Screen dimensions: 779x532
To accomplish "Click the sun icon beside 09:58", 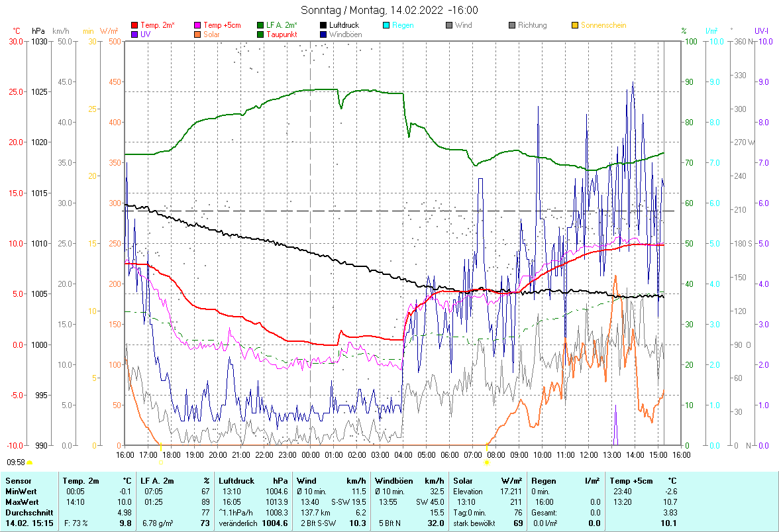I will [x=29, y=462].
